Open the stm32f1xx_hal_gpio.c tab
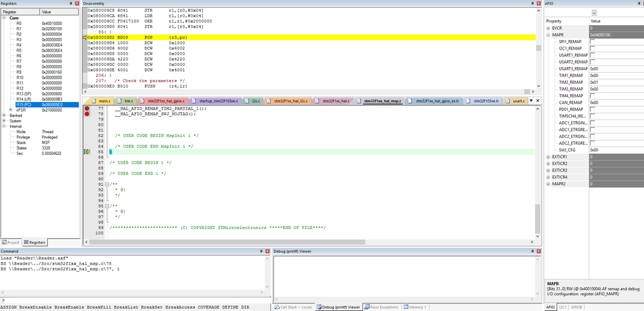Image resolution: width=644 pixels, height=311 pixels. [x=164, y=101]
